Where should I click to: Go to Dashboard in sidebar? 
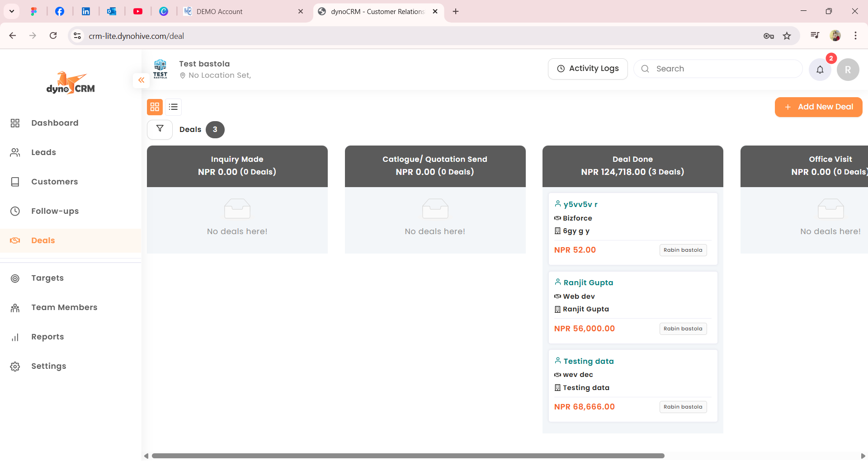55,123
